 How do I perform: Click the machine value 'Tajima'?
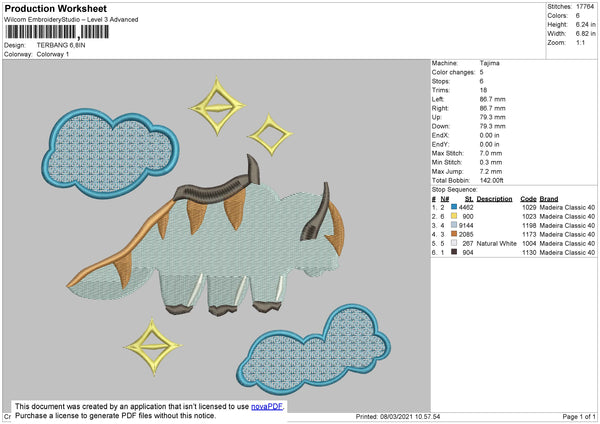click(489, 63)
